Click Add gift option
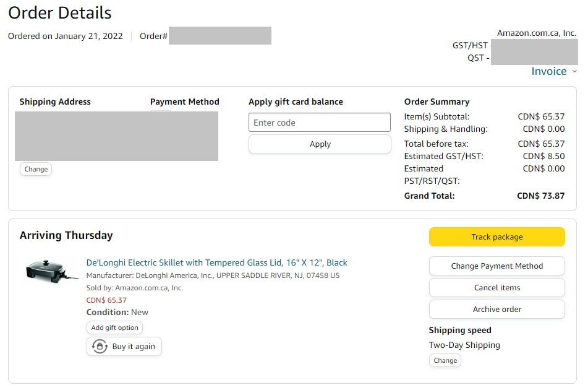The width and height of the screenshot is (588, 390). 115,327
